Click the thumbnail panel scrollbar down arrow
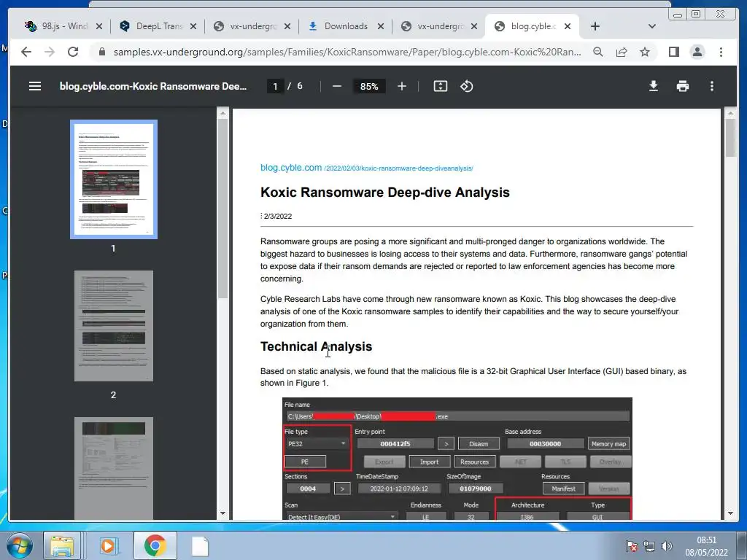Screen dimensions: 747x560 [222, 513]
